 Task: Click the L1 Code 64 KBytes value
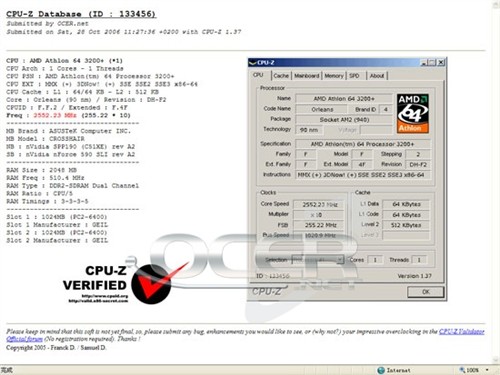tap(406, 215)
